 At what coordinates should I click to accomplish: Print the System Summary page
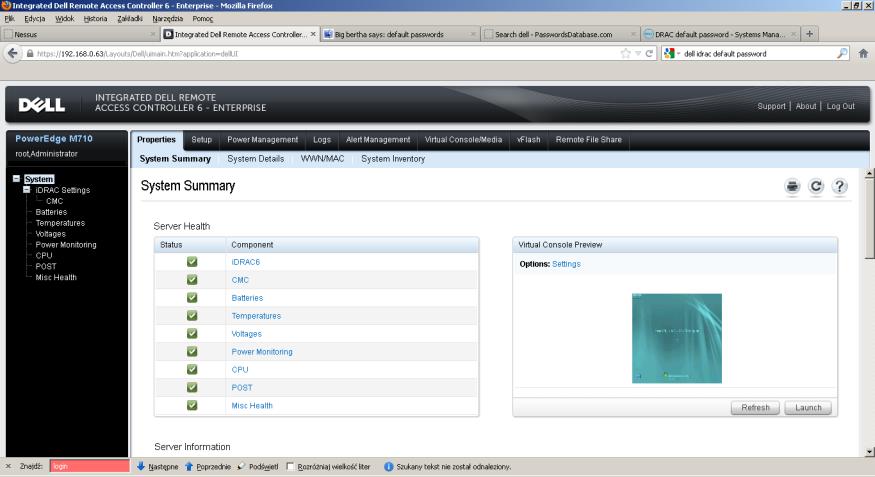pyautogui.click(x=792, y=186)
